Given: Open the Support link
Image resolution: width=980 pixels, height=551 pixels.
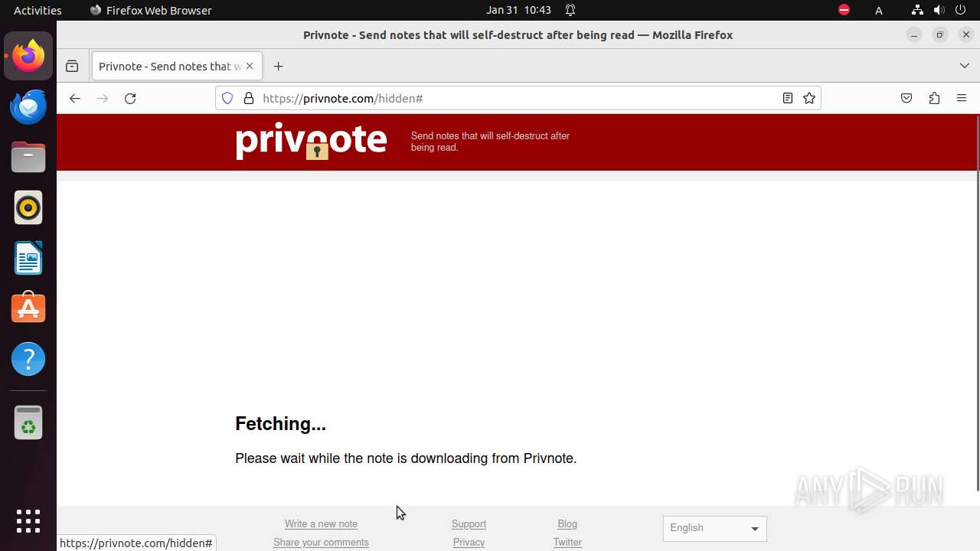Looking at the screenshot, I should click(x=469, y=524).
